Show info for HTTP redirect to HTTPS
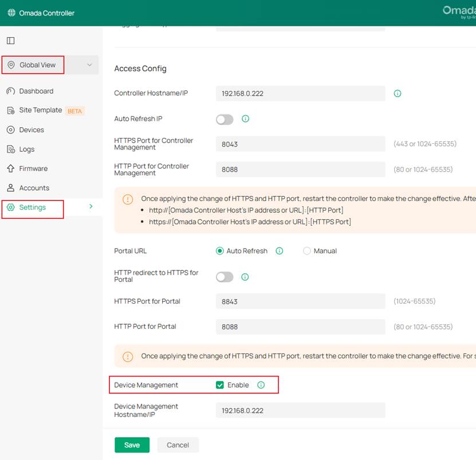The height and width of the screenshot is (460, 476). tap(245, 277)
